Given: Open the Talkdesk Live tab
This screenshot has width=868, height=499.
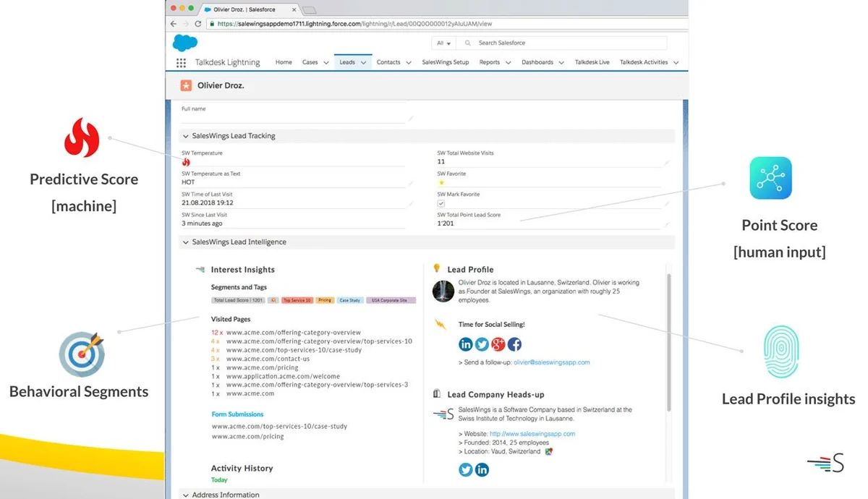Looking at the screenshot, I should pos(592,62).
